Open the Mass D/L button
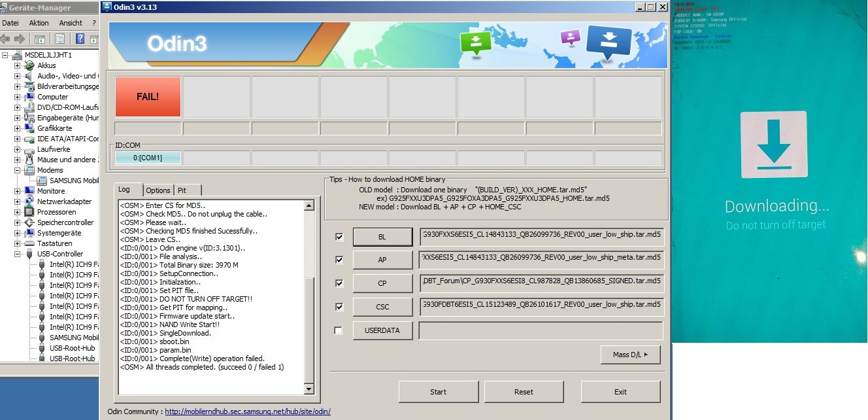Viewport: 868px width, 420px height. [631, 355]
